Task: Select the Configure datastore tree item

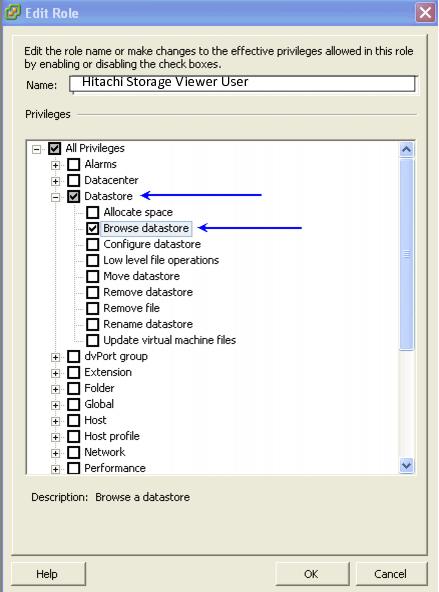Action: coord(152,244)
